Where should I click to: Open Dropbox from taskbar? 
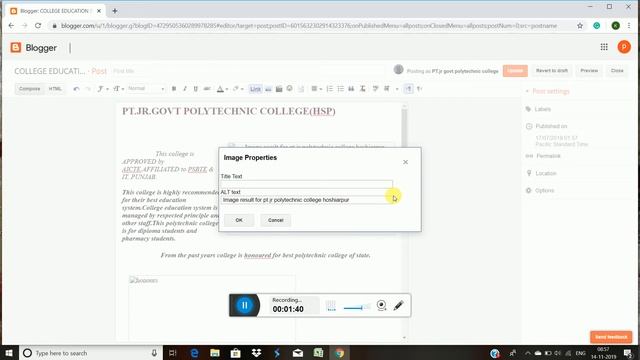click(256, 353)
